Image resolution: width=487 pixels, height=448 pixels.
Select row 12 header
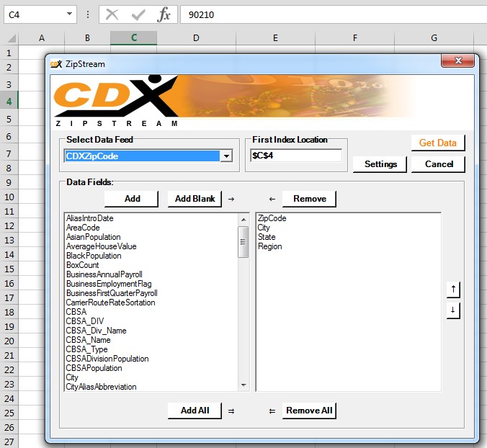coord(9,225)
